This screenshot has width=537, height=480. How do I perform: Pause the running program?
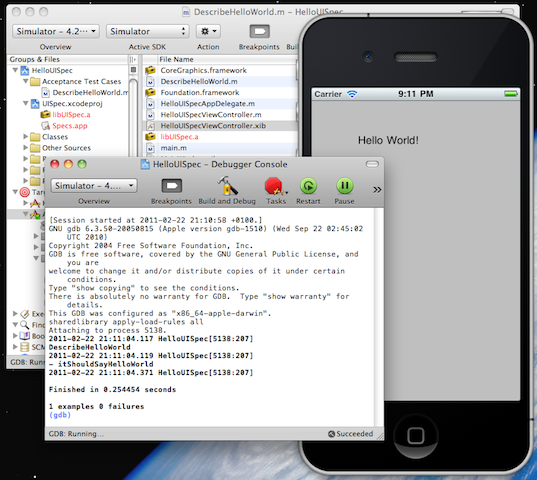(345, 186)
